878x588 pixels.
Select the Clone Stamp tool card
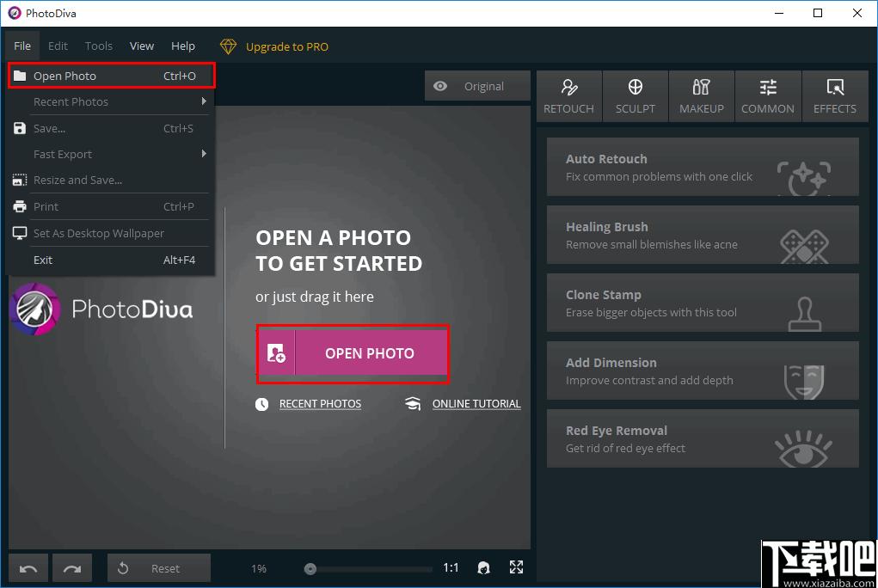[x=703, y=303]
